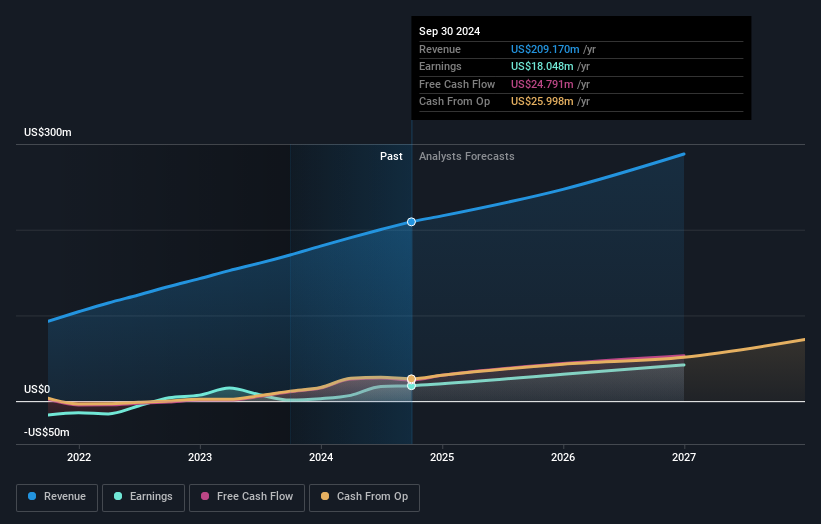The image size is (821, 524).
Task: Click the Sep 30 2024 tooltip date
Action: pos(449,31)
